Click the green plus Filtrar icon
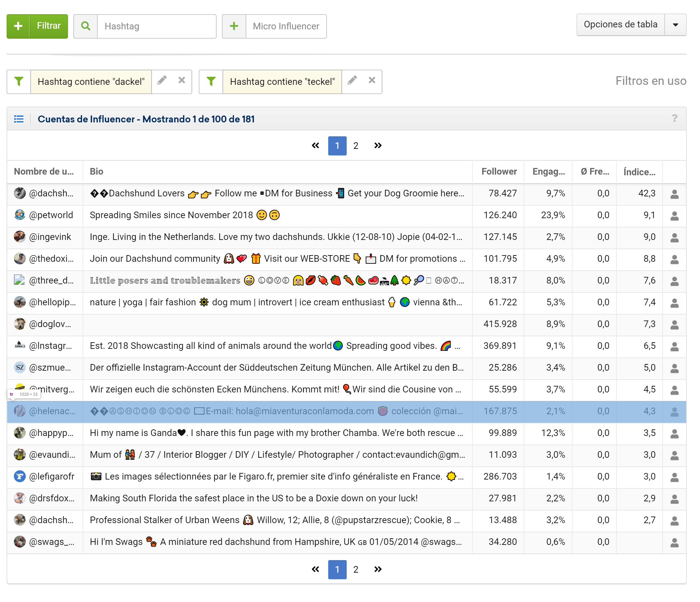Image resolution: width=700 pixels, height=602 pixels. [18, 26]
